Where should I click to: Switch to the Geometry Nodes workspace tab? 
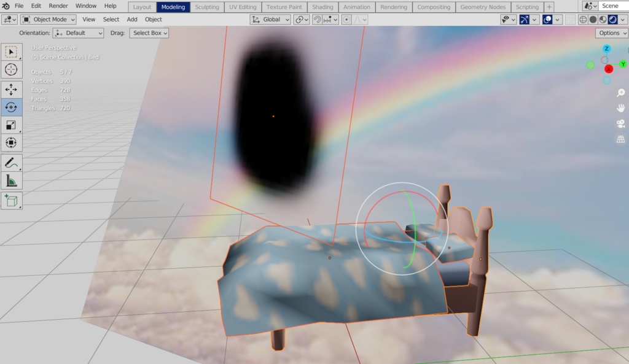click(483, 7)
